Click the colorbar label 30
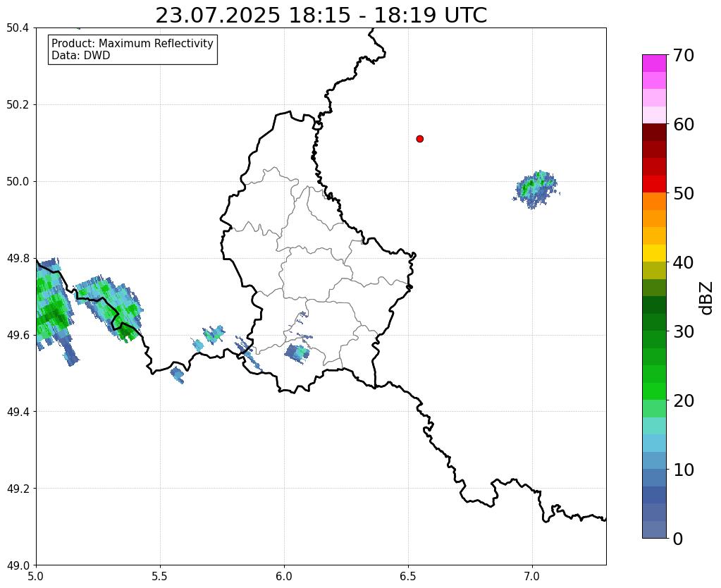This screenshot has height=588, width=721. [684, 331]
